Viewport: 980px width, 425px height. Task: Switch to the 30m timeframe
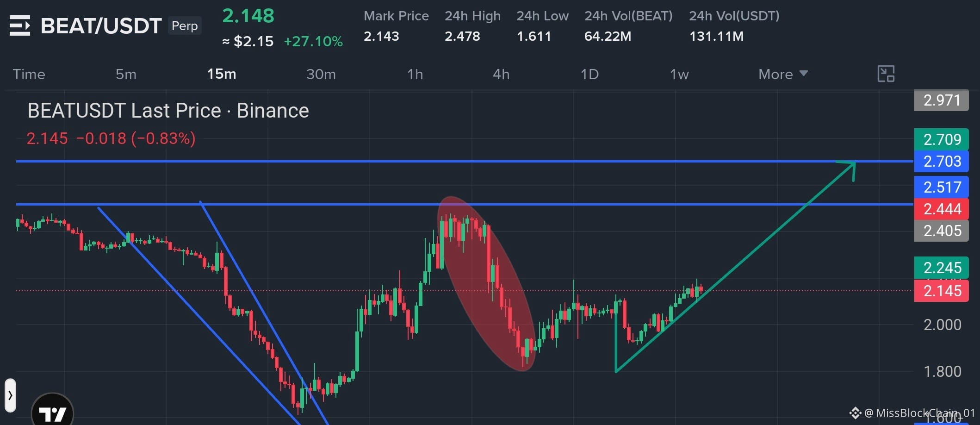[321, 74]
